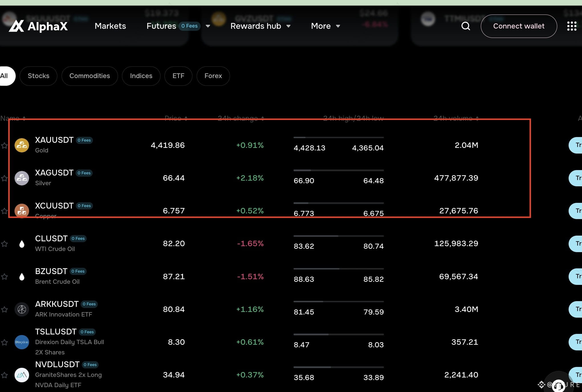Viewport: 582px width, 392px height.
Task: Favorite CLUSDT with its star
Action: [4, 244]
